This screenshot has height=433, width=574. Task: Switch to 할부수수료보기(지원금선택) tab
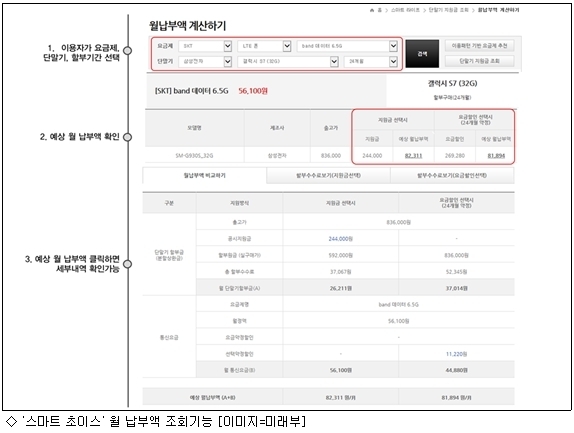(x=328, y=176)
